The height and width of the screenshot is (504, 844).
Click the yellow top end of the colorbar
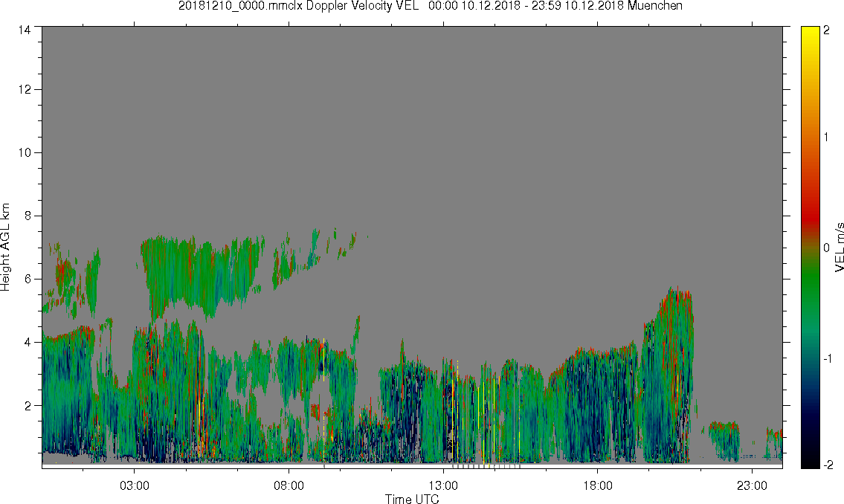tap(809, 32)
